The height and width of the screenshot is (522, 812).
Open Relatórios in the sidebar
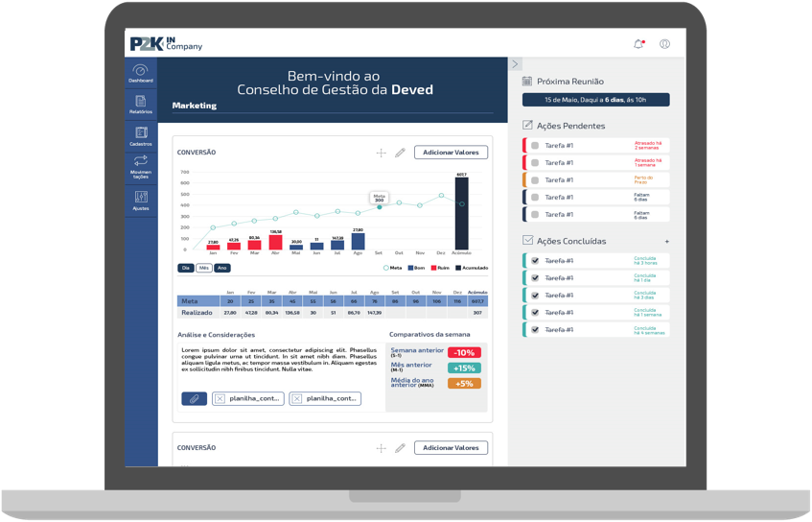click(141, 105)
